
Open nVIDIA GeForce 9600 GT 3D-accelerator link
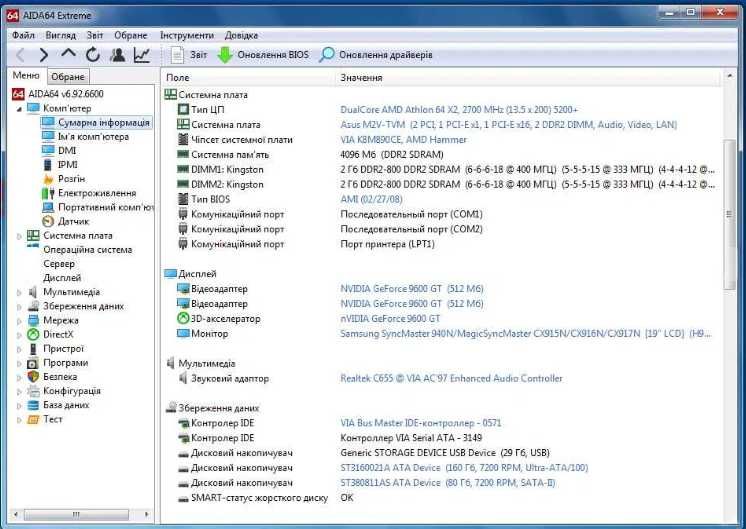390,318
